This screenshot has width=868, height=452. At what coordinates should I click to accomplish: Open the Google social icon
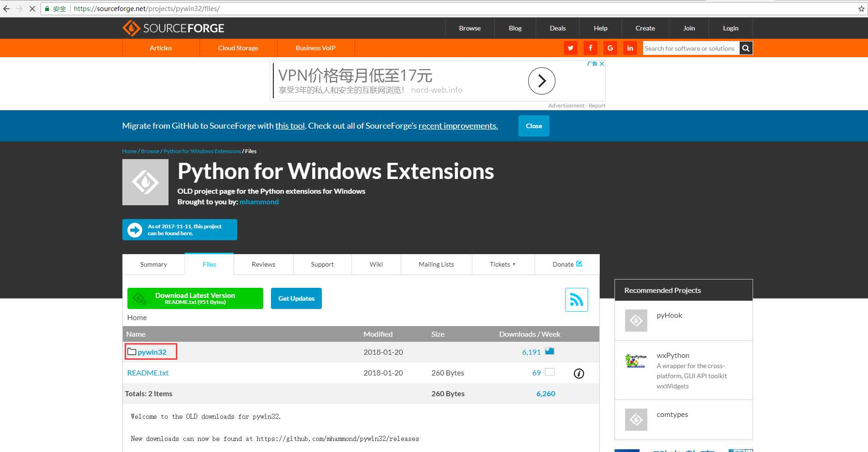click(610, 48)
